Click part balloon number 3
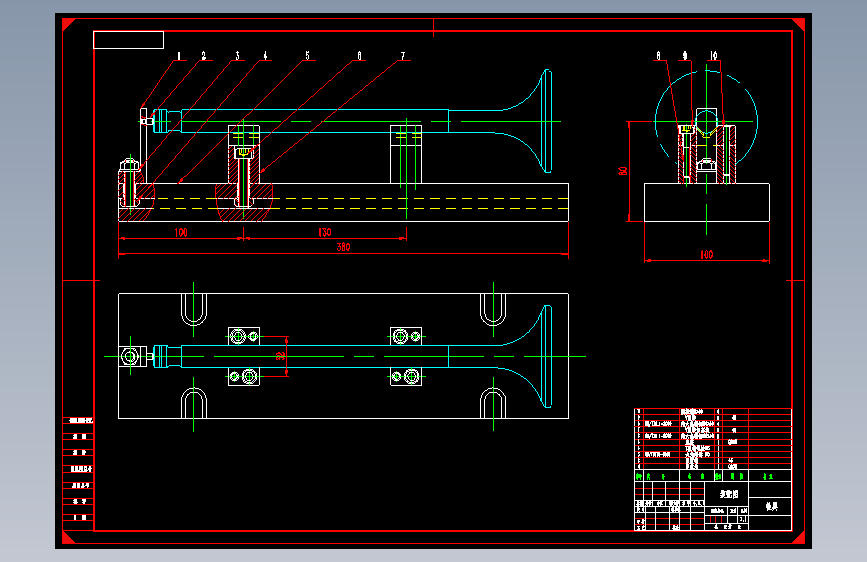The image size is (867, 562). pyautogui.click(x=237, y=56)
